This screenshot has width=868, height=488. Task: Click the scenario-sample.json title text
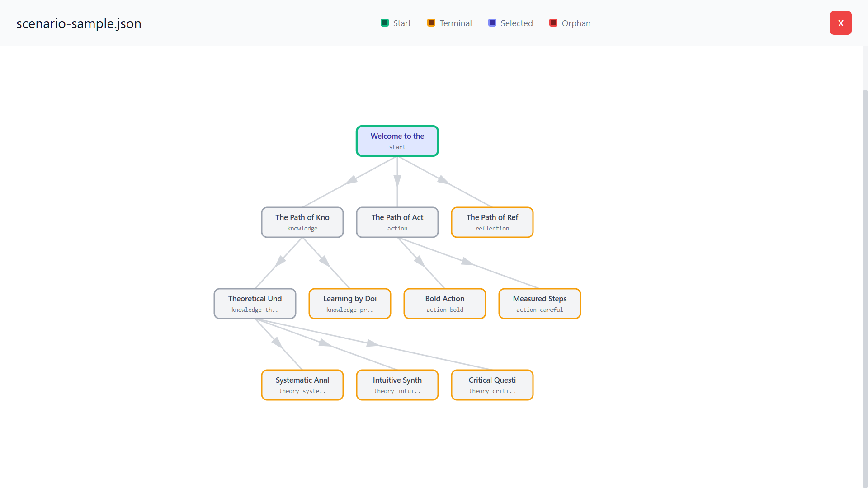(x=79, y=23)
